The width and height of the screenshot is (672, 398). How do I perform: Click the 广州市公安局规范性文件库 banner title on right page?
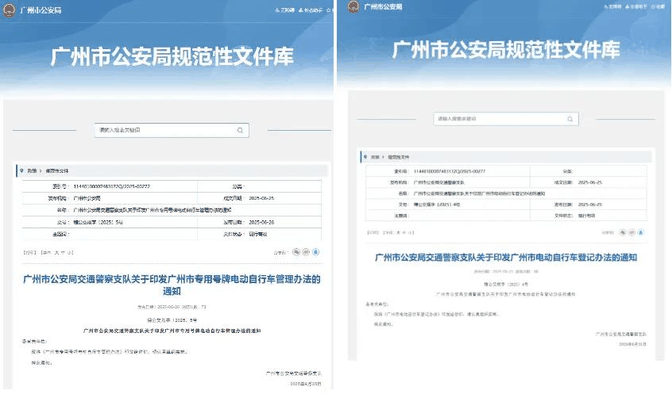click(506, 50)
